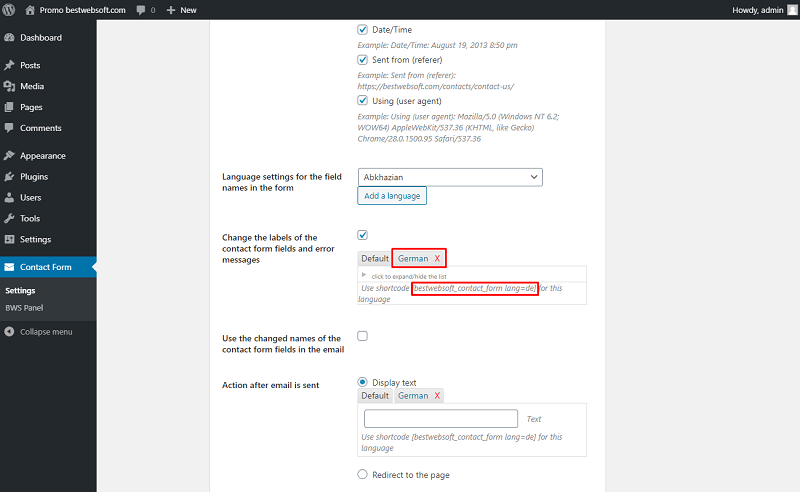Click the Add a language button
The image size is (800, 492).
[x=392, y=195]
